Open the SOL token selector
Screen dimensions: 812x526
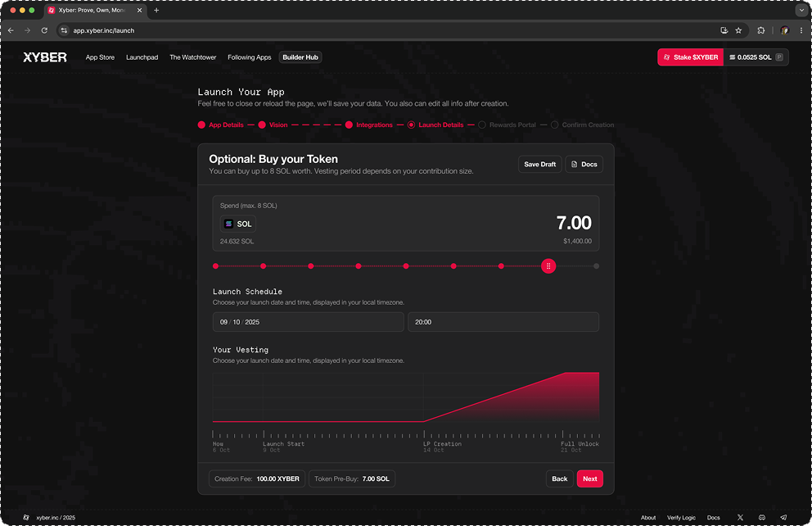pos(238,224)
